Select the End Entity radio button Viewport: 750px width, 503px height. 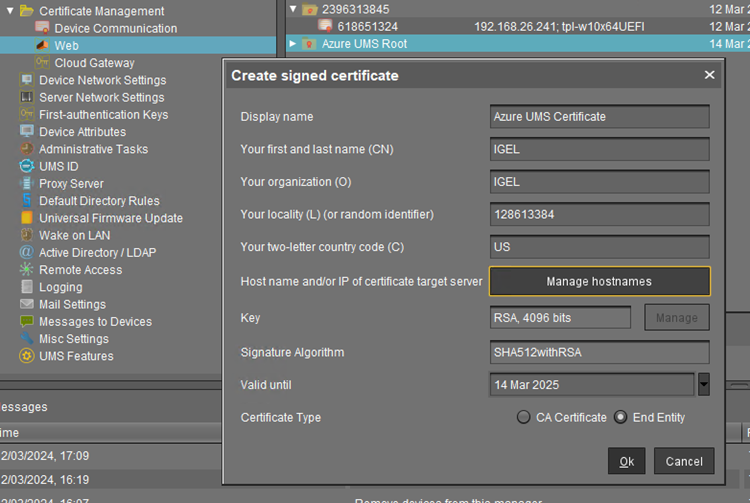(x=621, y=417)
